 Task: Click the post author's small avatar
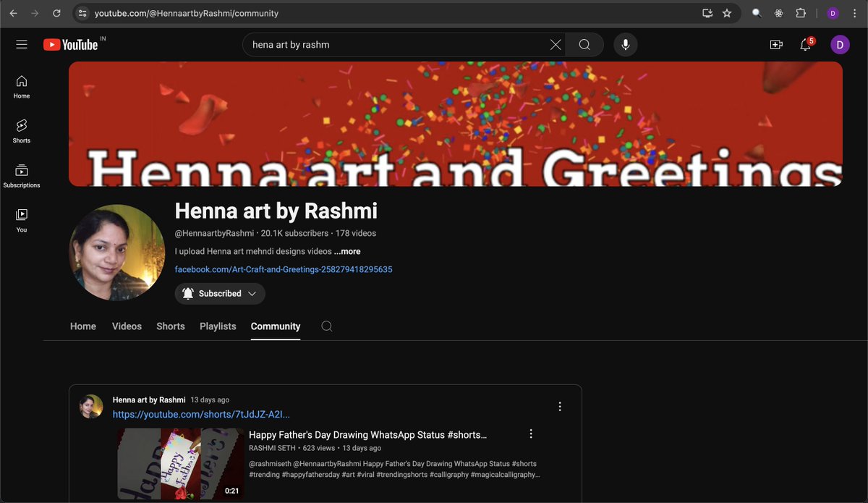(x=91, y=407)
